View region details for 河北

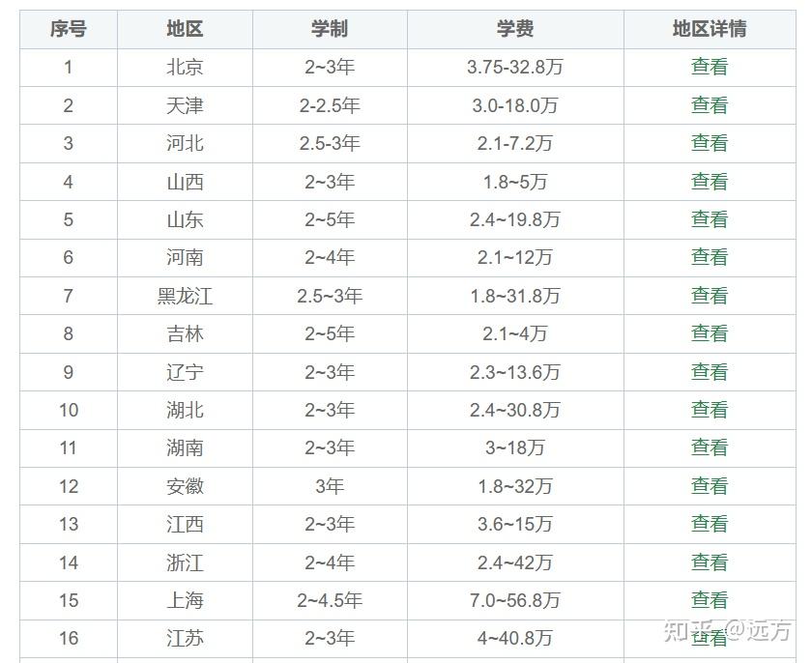coord(709,143)
